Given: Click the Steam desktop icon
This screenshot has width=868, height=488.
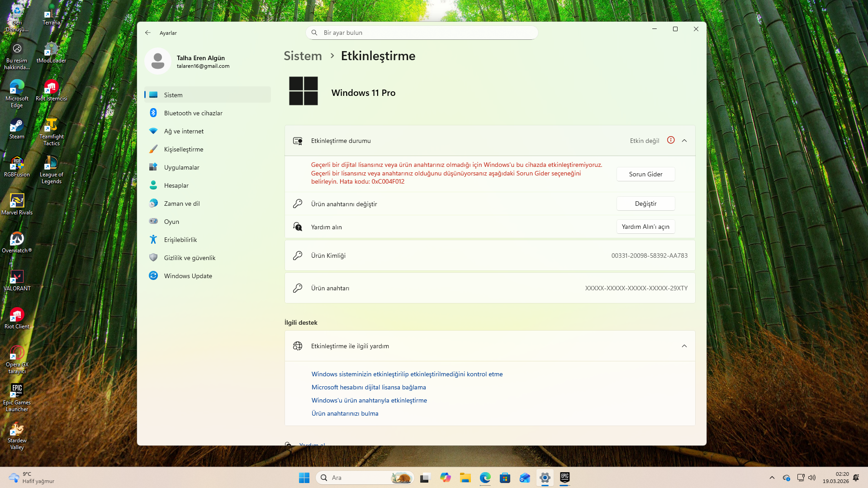Looking at the screenshot, I should pyautogui.click(x=17, y=128).
